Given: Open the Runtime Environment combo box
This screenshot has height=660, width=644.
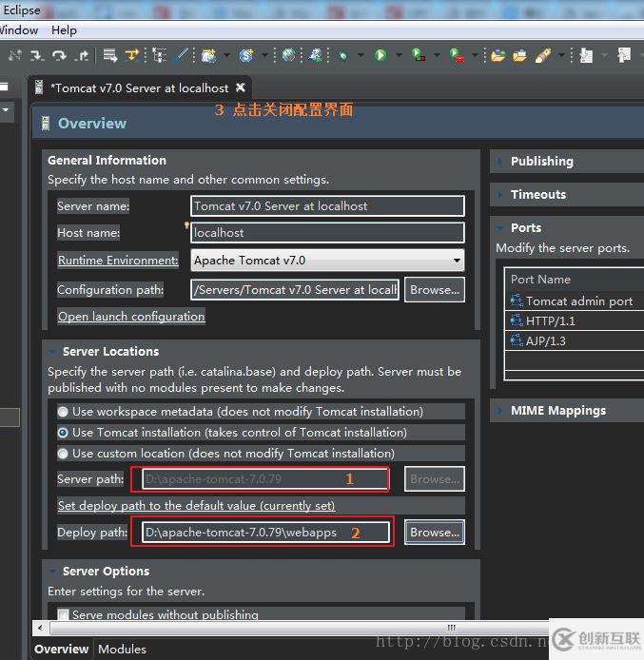Looking at the screenshot, I should [327, 261].
